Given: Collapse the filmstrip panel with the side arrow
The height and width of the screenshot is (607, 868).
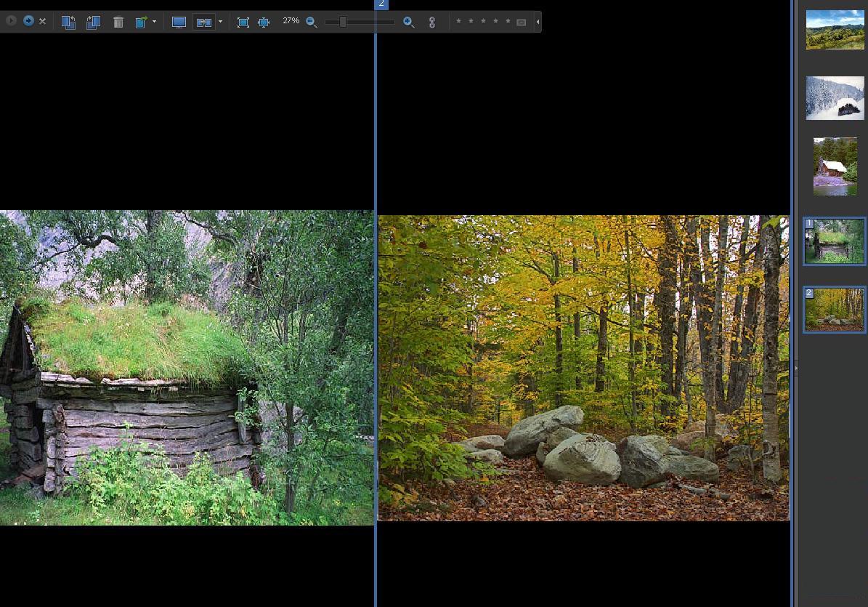Looking at the screenshot, I should (x=795, y=368).
